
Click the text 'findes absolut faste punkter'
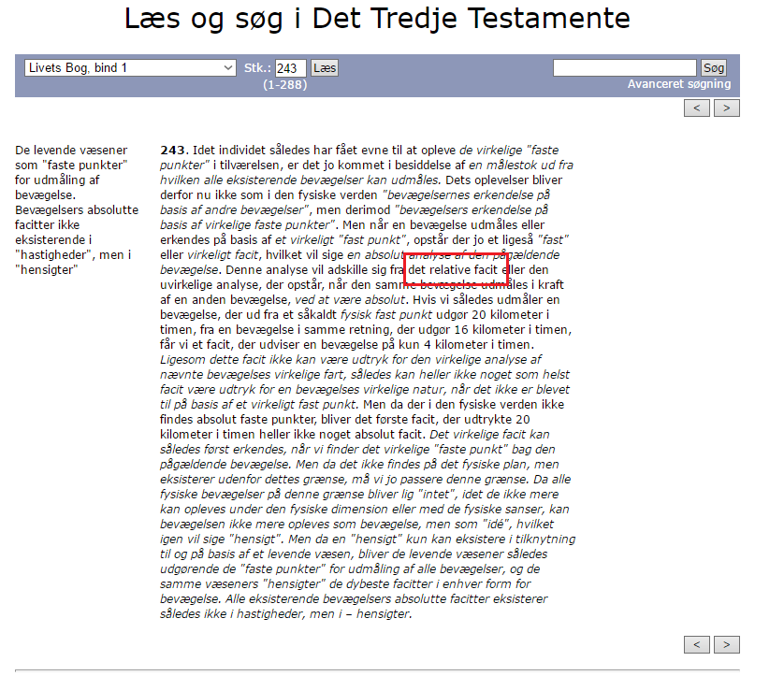tap(238, 420)
